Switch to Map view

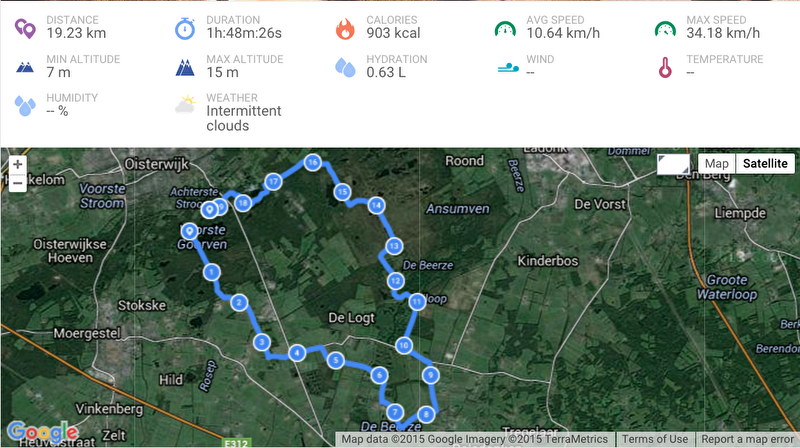click(716, 163)
